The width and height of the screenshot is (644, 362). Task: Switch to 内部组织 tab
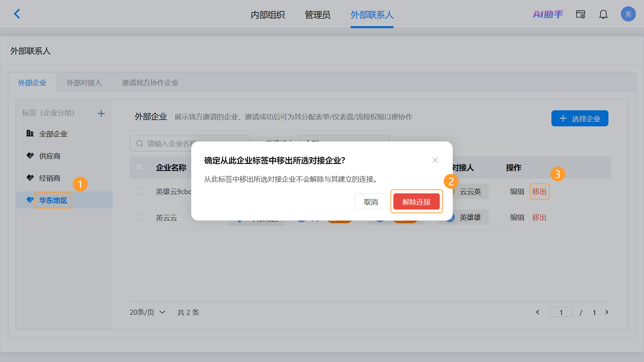pyautogui.click(x=268, y=15)
